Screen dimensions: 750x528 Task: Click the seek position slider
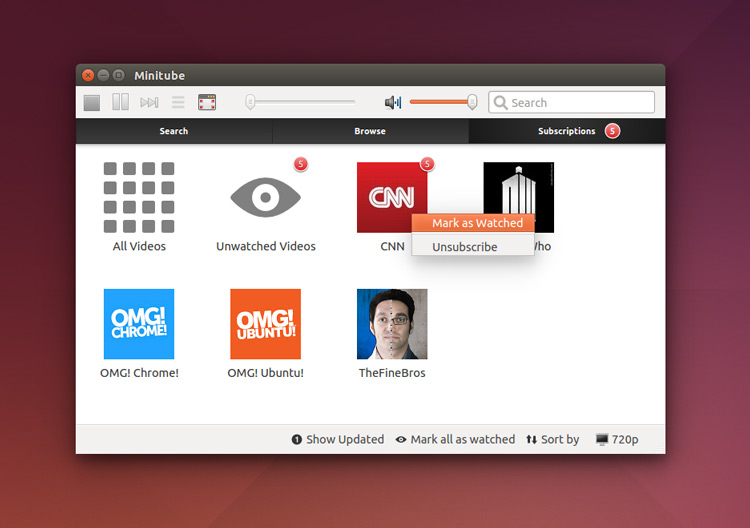pyautogui.click(x=300, y=102)
